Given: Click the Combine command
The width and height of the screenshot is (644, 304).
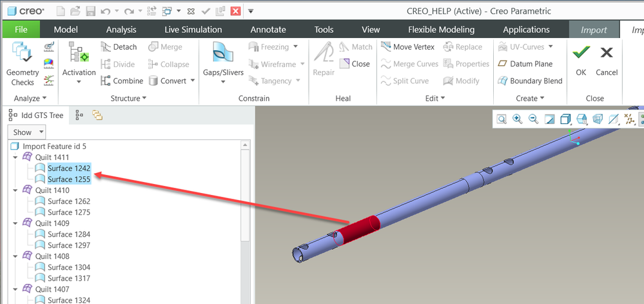Looking at the screenshot, I should click(122, 81).
